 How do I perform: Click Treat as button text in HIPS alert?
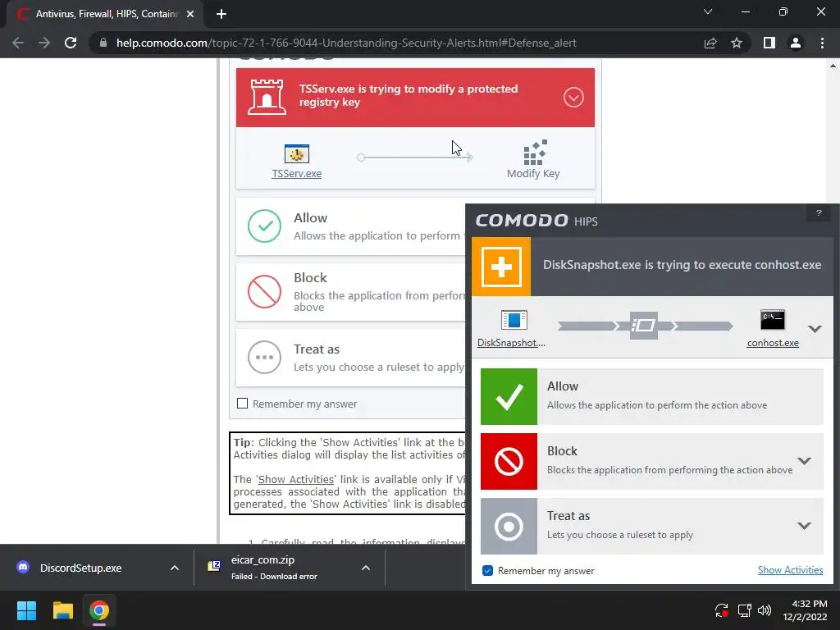coord(568,516)
